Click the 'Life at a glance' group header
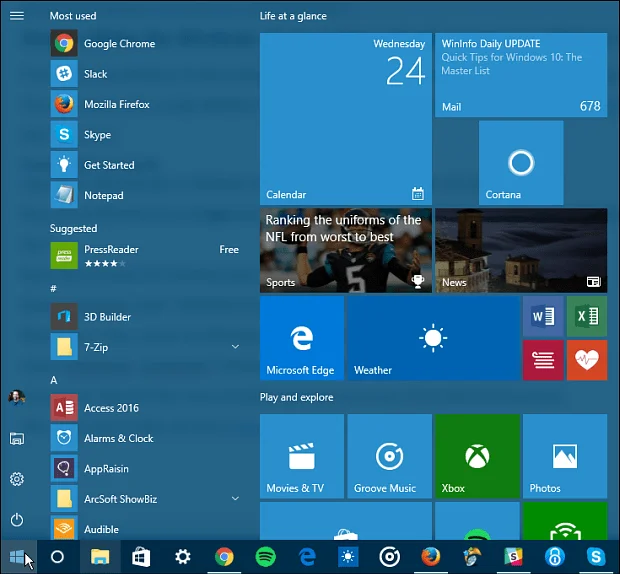The height and width of the screenshot is (574, 620). (x=293, y=16)
